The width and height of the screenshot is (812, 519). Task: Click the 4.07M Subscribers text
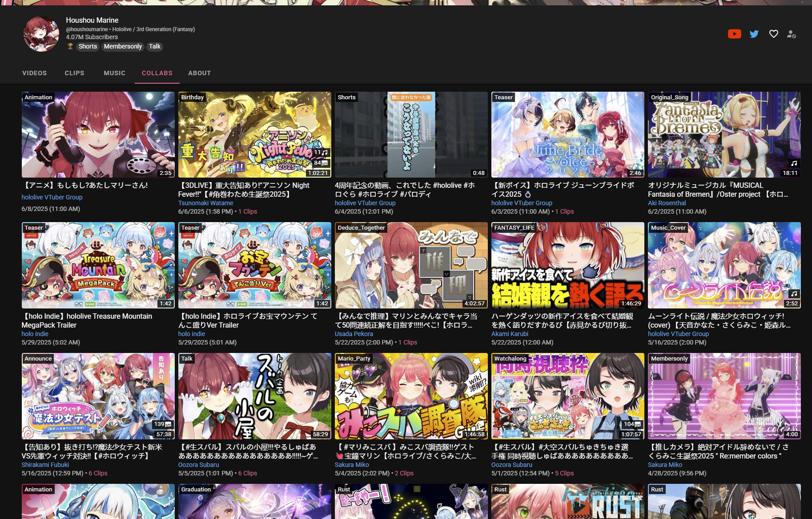coord(92,37)
